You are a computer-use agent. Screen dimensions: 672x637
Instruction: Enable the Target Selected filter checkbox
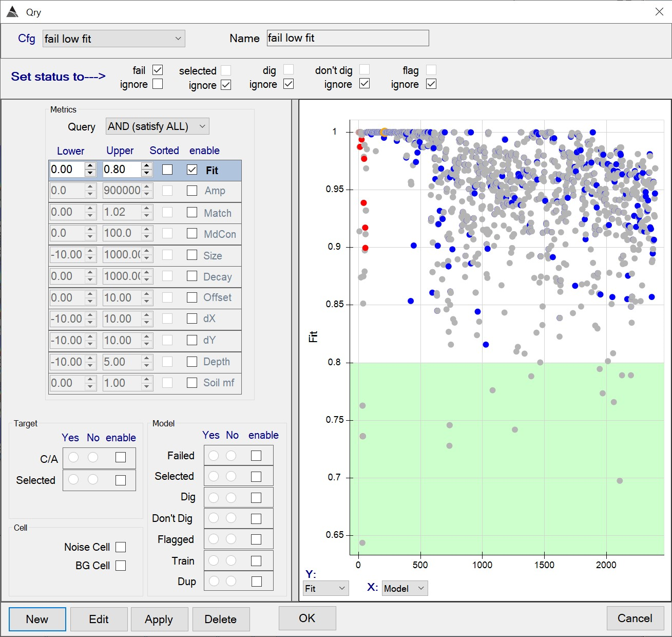pyautogui.click(x=121, y=480)
